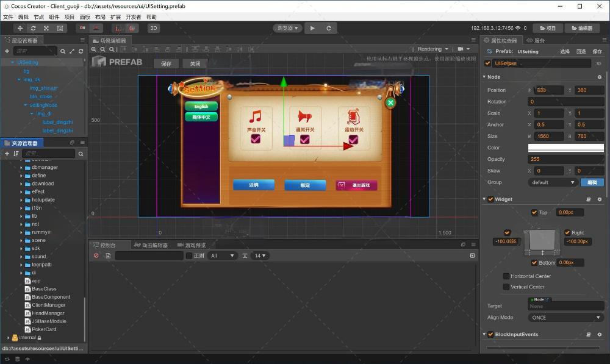Viewport: 610px width, 364px height.
Task: Enable the Horizontal Center checkbox
Action: (506, 276)
